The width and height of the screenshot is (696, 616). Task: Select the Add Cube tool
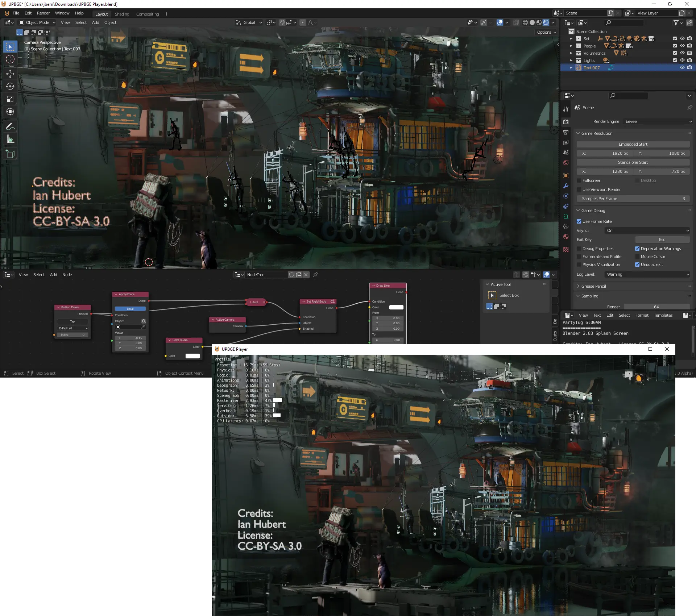10,154
